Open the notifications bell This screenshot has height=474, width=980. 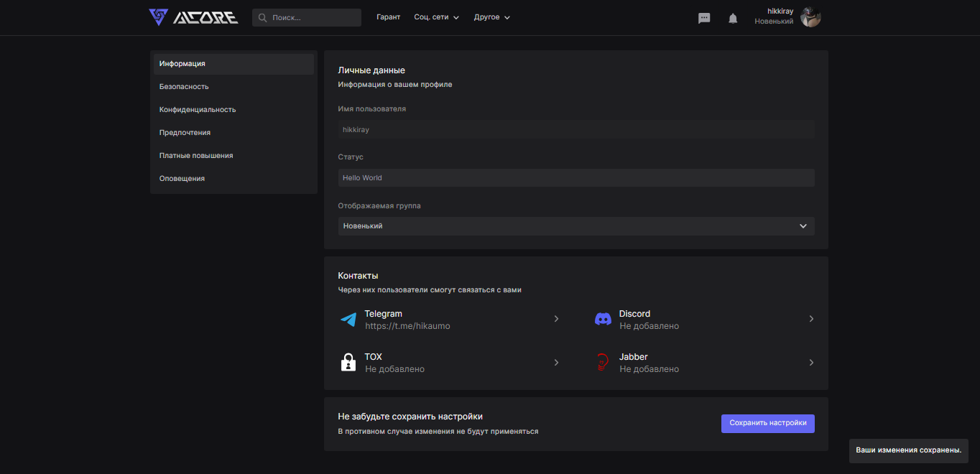(733, 18)
